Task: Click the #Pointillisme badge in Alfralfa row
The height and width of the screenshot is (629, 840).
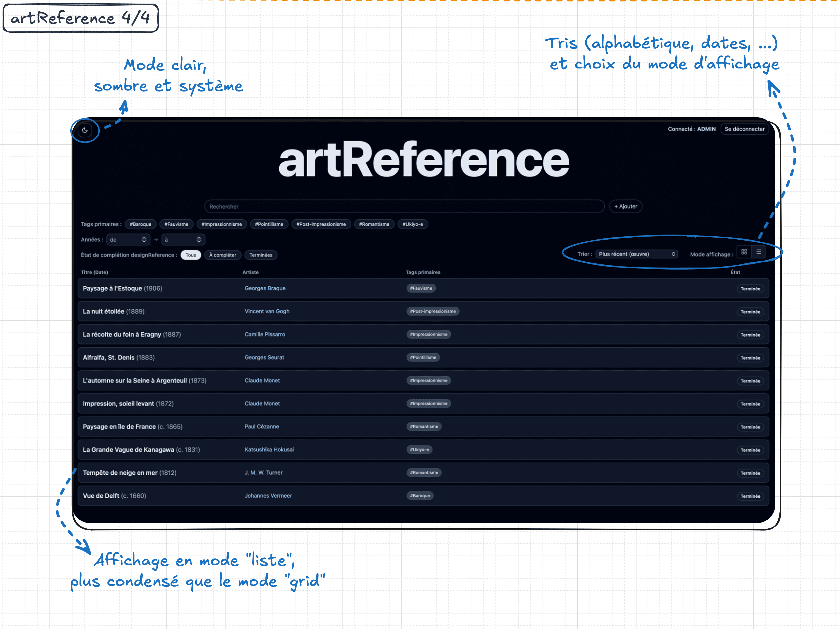Action: point(423,357)
